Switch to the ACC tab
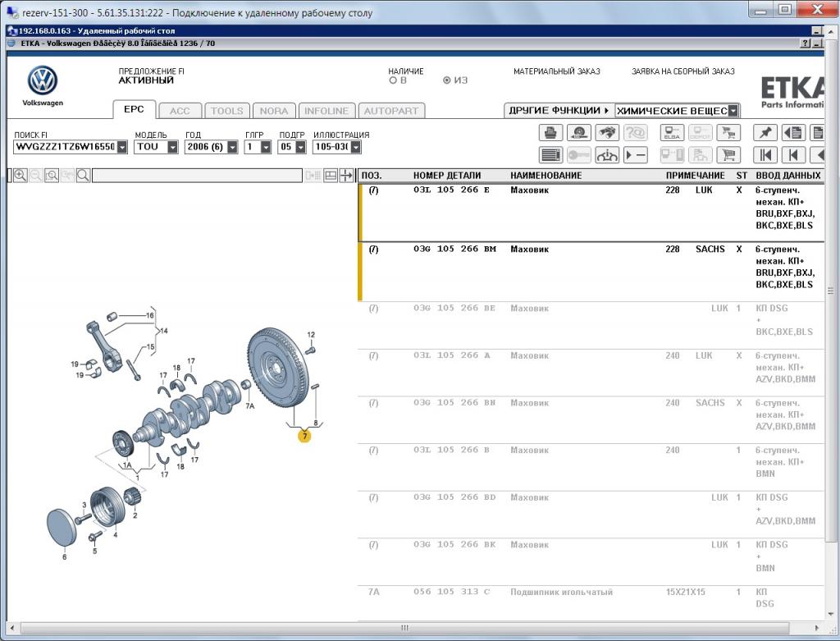This screenshot has height=641, width=840. pos(180,111)
